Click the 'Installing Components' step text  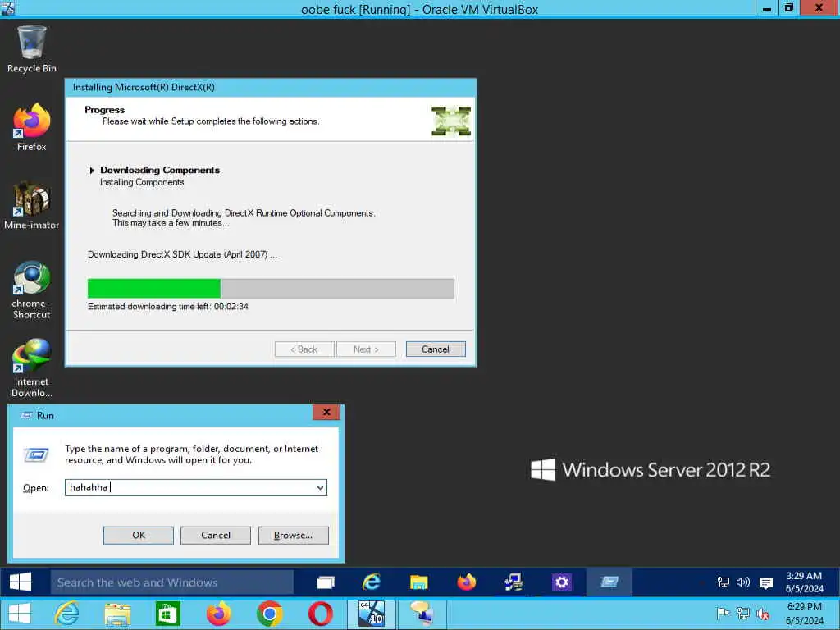[142, 182]
